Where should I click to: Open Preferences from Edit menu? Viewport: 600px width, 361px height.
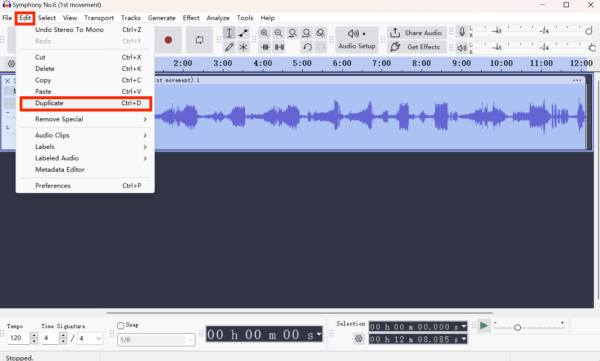[x=85, y=186]
